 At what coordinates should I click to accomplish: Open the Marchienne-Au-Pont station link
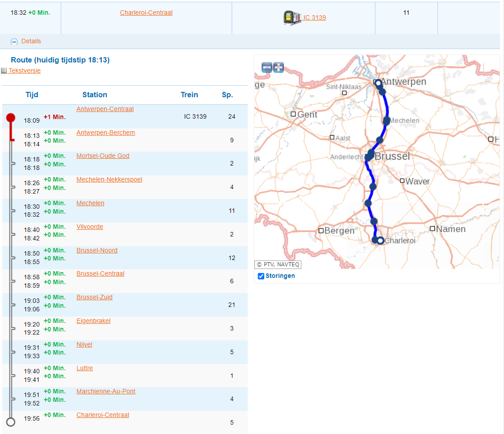point(106,392)
